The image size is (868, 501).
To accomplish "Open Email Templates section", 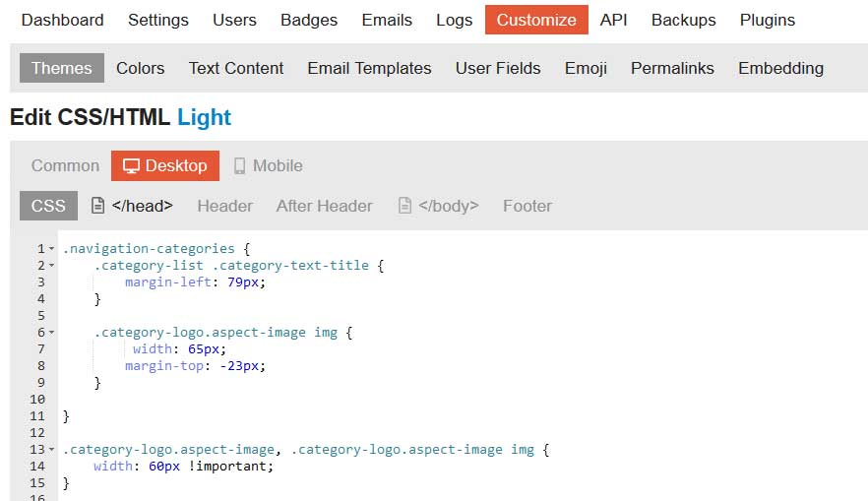I will point(369,68).
